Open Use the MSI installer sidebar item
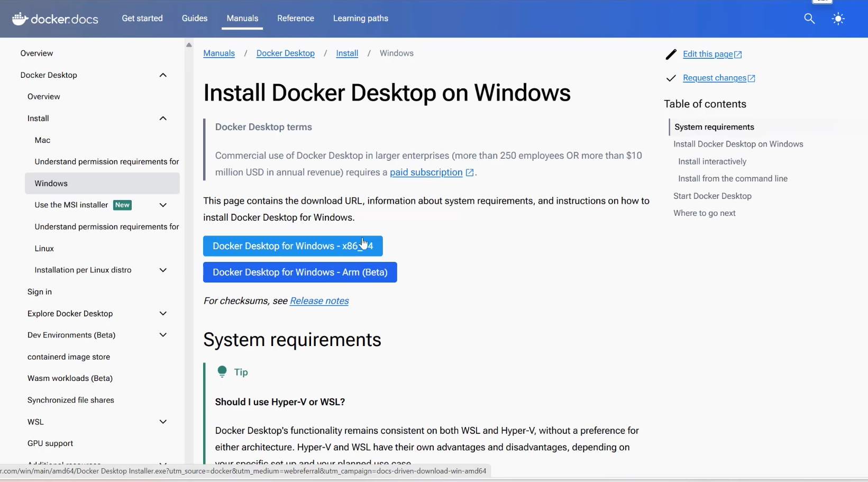This screenshot has width=868, height=482. (x=71, y=205)
